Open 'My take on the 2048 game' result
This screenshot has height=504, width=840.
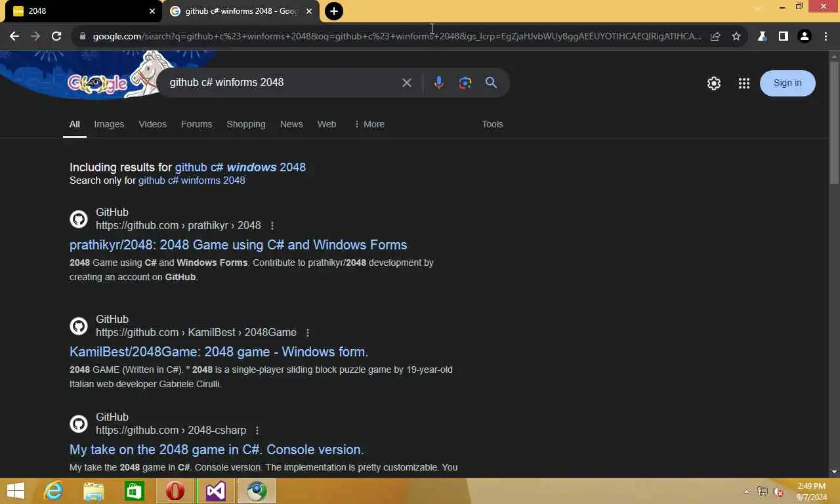[217, 450]
